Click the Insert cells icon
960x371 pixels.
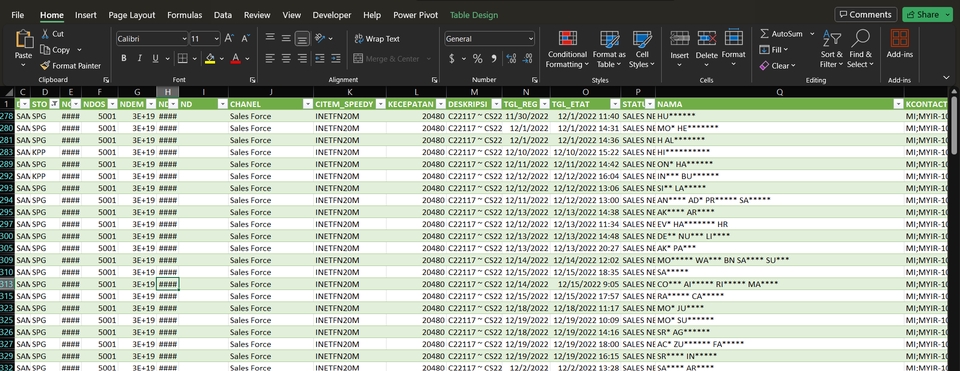point(680,38)
